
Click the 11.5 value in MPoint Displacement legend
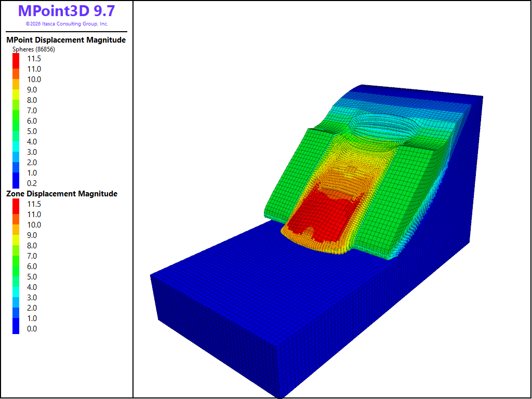(x=34, y=59)
